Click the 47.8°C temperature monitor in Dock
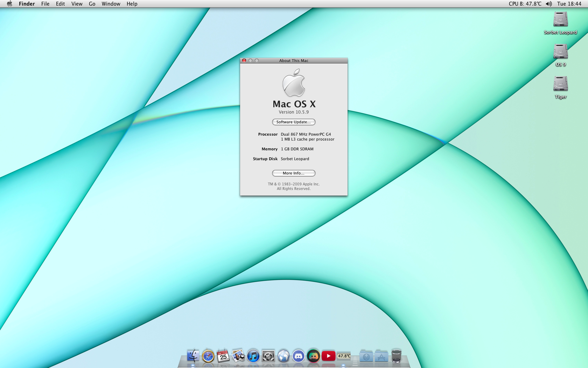This screenshot has height=368, width=588. click(344, 356)
